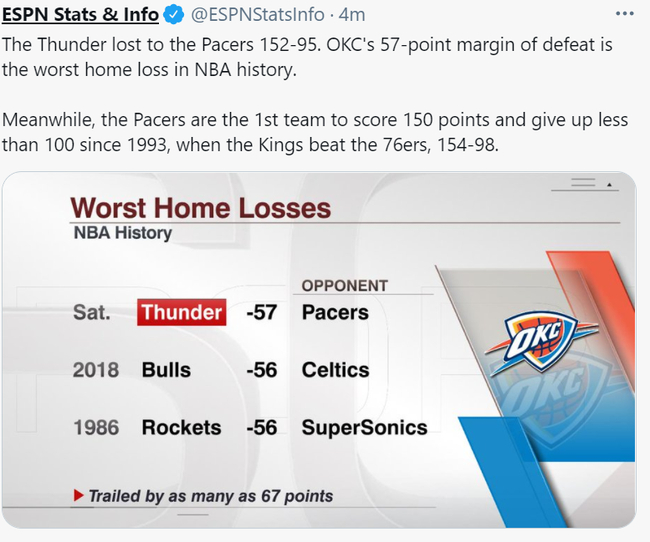
Task: Click the horizontal lines graphic in image corner
Action: click(x=582, y=184)
